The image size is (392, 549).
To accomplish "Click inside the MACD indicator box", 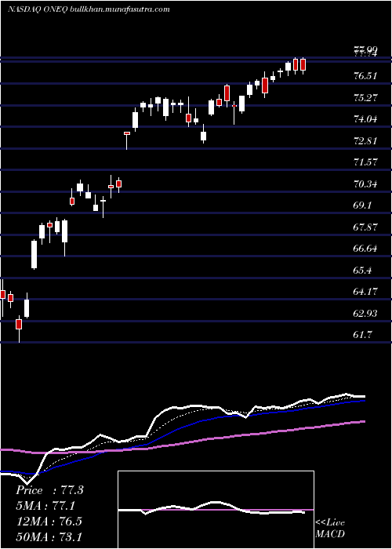I will point(216,510).
